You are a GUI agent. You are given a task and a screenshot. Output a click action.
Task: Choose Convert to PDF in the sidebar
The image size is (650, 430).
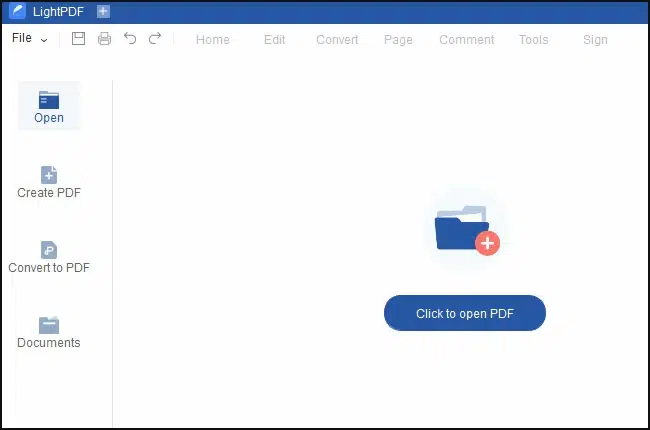pos(49,257)
